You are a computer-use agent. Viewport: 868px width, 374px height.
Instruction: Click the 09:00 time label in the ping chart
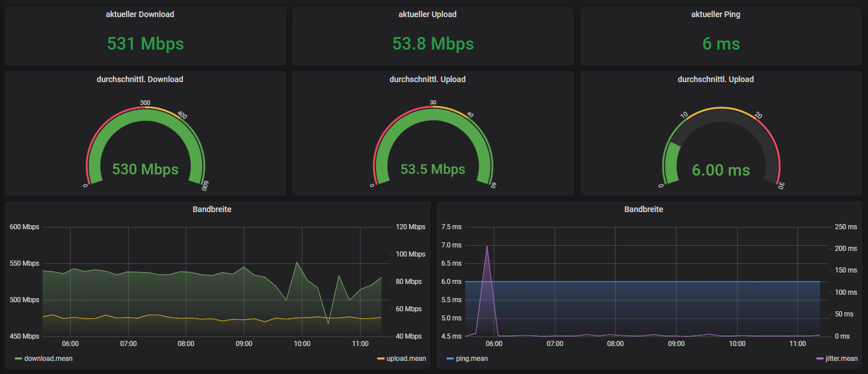point(676,344)
